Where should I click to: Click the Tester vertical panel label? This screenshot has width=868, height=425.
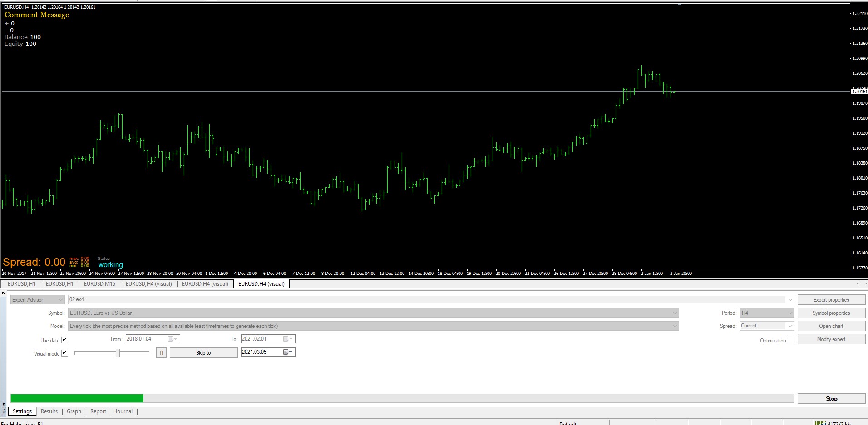click(x=4, y=409)
